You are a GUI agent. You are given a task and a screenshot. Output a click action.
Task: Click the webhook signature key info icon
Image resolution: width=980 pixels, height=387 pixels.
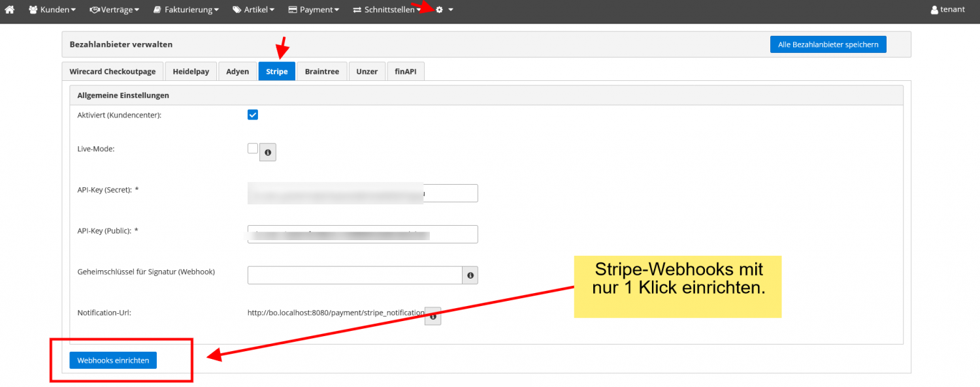click(x=470, y=275)
